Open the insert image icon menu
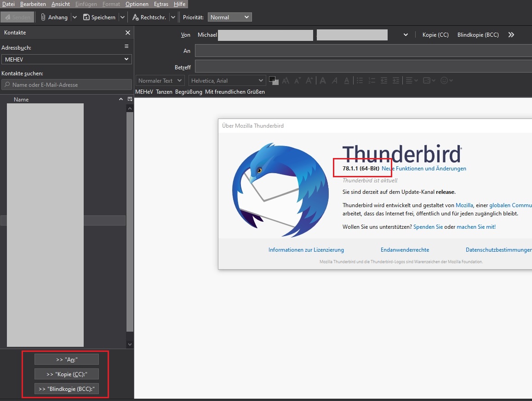 427,80
